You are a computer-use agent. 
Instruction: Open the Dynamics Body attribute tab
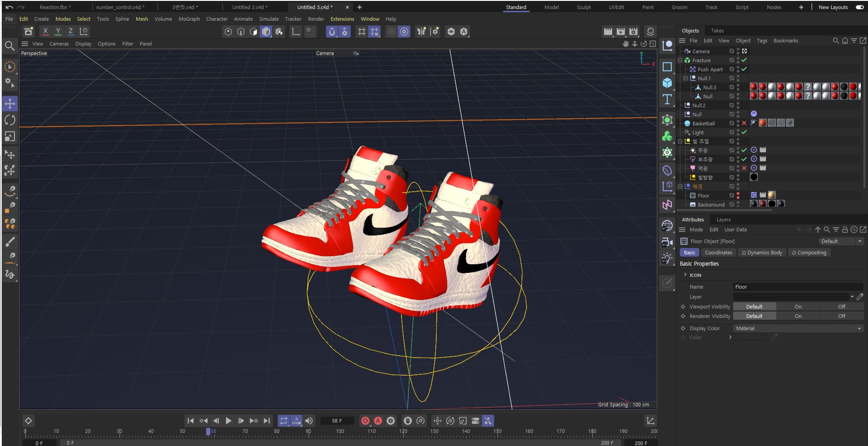762,253
